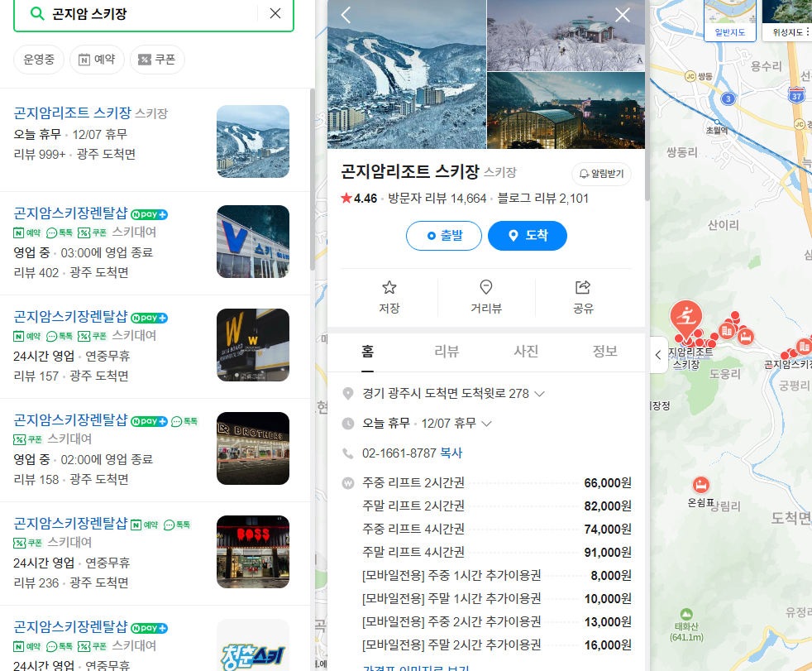Image resolution: width=812 pixels, height=671 pixels.
Task: Click the 청춘스키 shop thumbnail image
Action: point(253,645)
